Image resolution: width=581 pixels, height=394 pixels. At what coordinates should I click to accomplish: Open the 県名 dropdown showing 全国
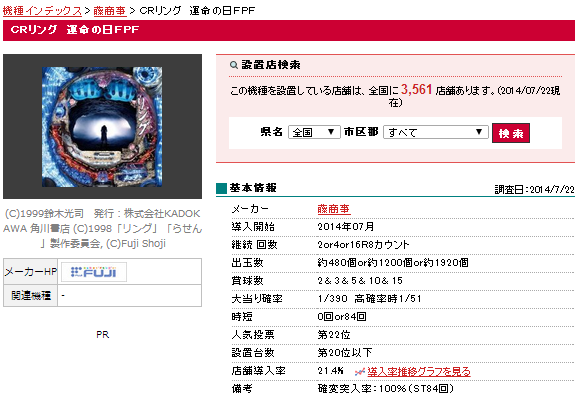click(x=314, y=132)
